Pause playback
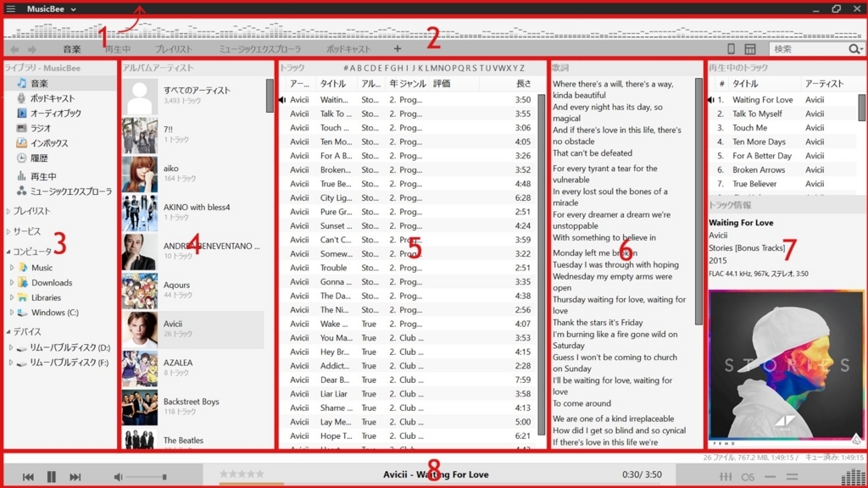The height and width of the screenshot is (488, 868). pos(52,476)
